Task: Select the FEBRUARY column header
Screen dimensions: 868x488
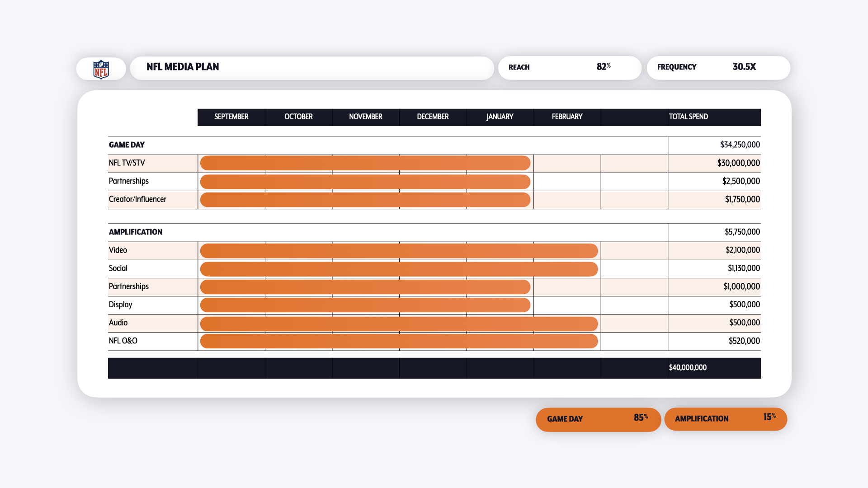Action: pyautogui.click(x=567, y=117)
